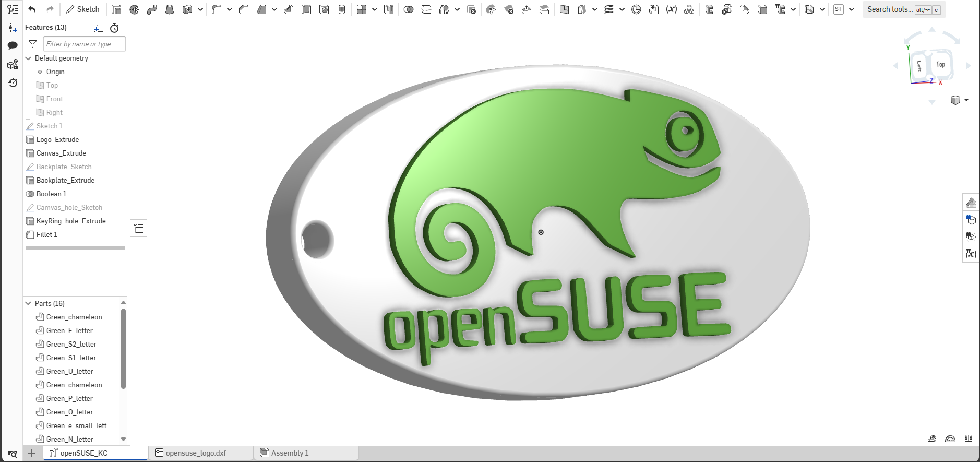Select the Chamfer tool
The width and height of the screenshot is (980, 462).
click(244, 9)
